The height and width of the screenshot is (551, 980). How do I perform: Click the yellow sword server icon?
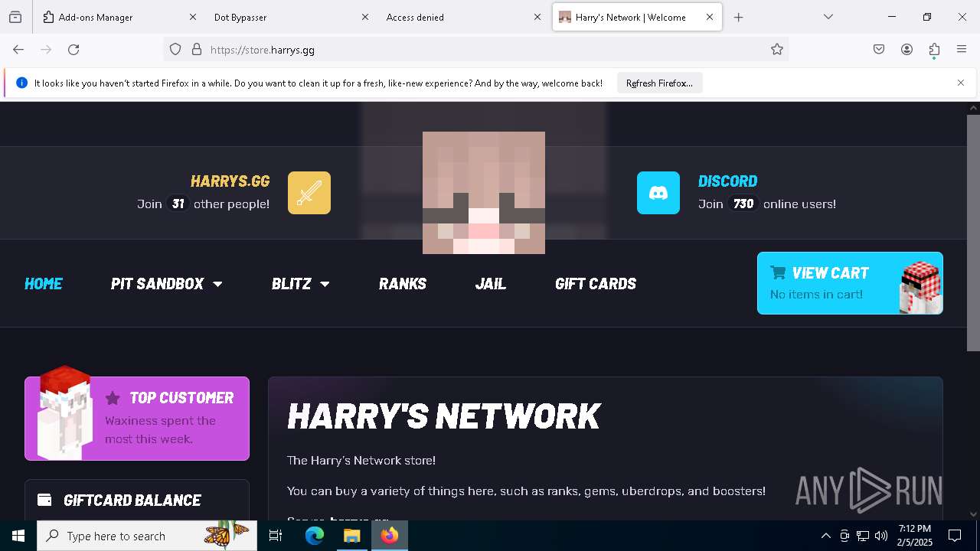[x=309, y=193]
